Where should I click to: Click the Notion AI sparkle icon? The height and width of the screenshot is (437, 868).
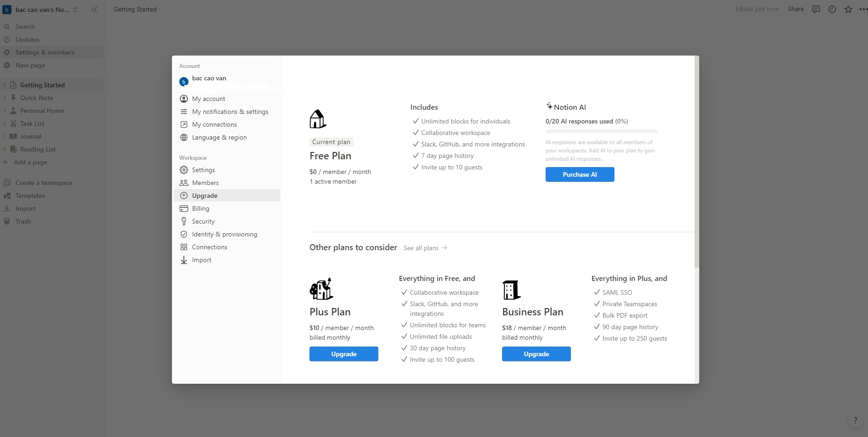click(x=549, y=106)
